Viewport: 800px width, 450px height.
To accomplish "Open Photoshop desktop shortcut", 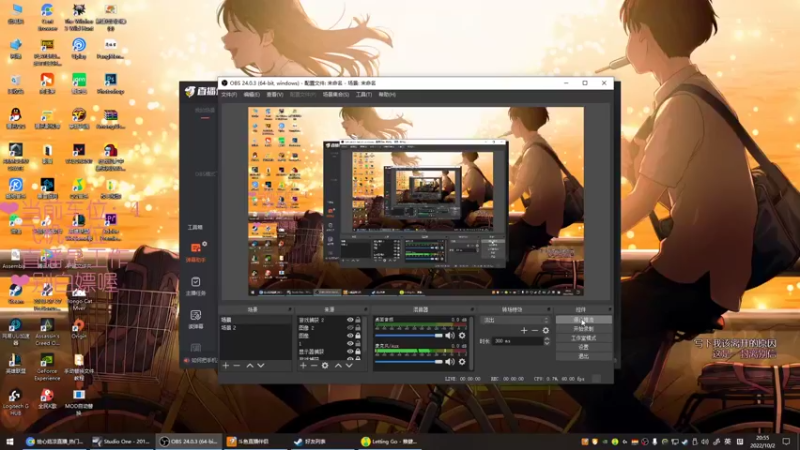I will [110, 85].
